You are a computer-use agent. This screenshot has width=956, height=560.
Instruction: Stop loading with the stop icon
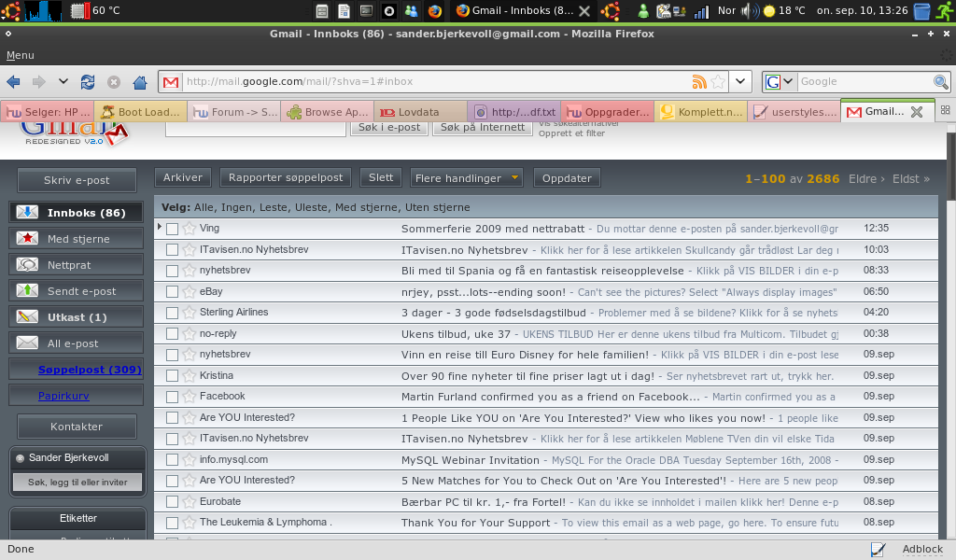(x=113, y=81)
